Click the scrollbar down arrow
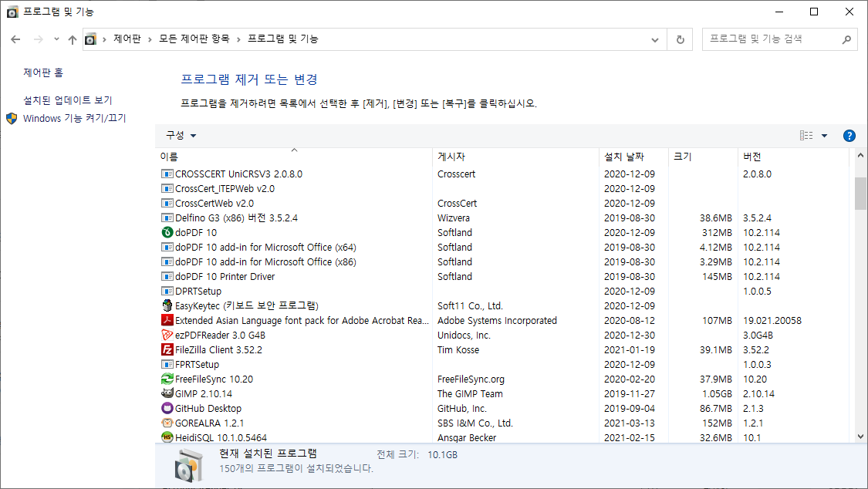Image resolution: width=868 pixels, height=489 pixels. point(860,437)
